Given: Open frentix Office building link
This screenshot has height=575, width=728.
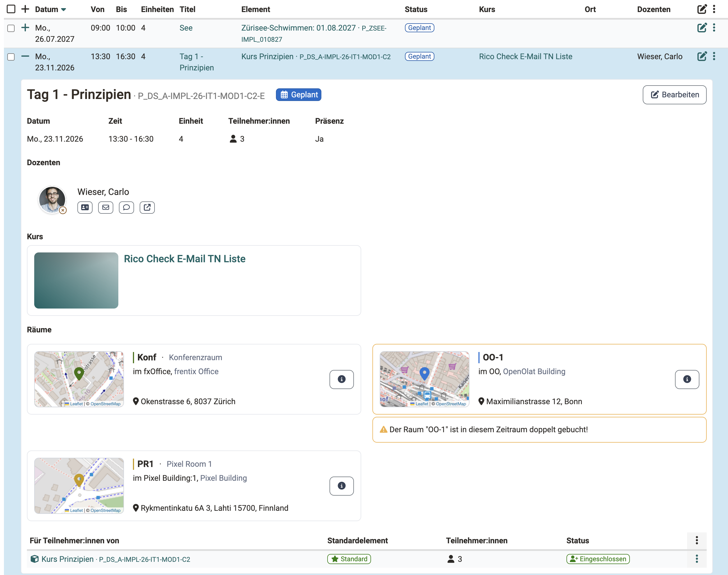Looking at the screenshot, I should coord(196,371).
